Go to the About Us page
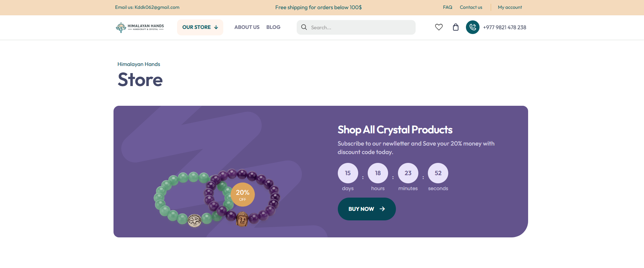The width and height of the screenshot is (644, 268). (247, 27)
